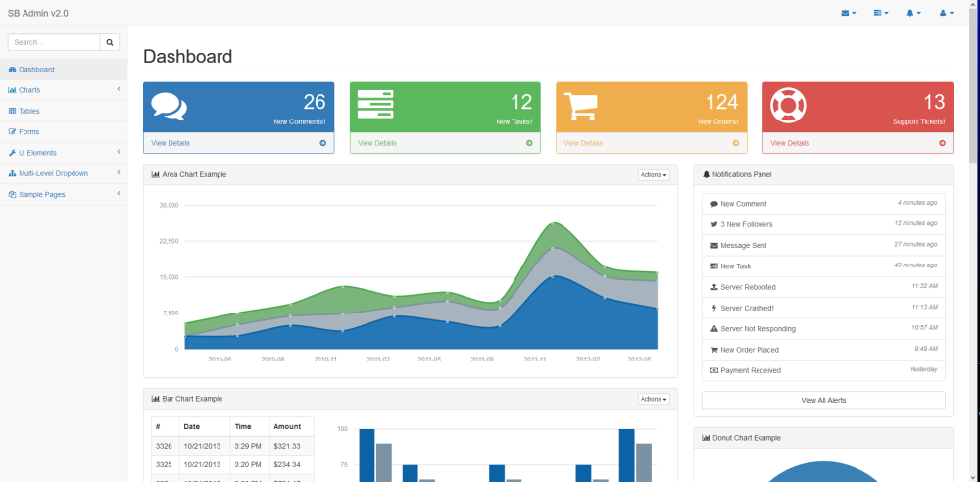The width and height of the screenshot is (980, 482).
Task: Open the user profile dropdown icon
Action: coord(947,13)
